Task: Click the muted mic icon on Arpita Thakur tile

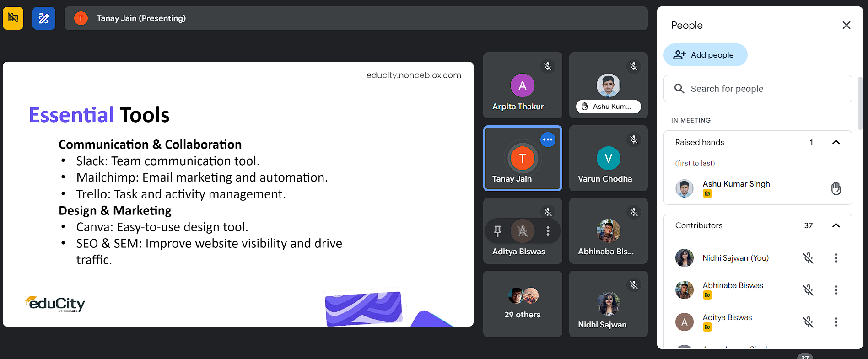Action: 548,67
